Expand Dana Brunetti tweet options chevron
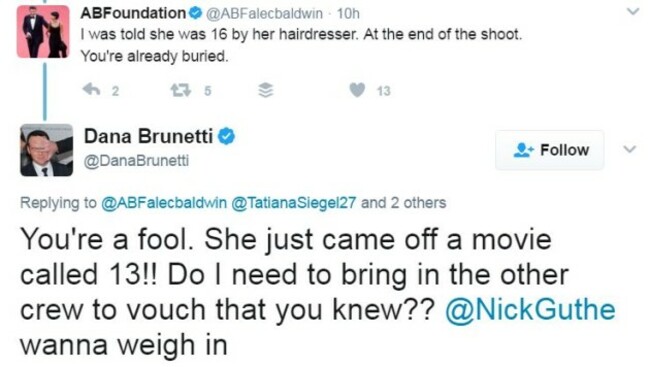Screen dimensions: 650x367 pyautogui.click(x=629, y=149)
